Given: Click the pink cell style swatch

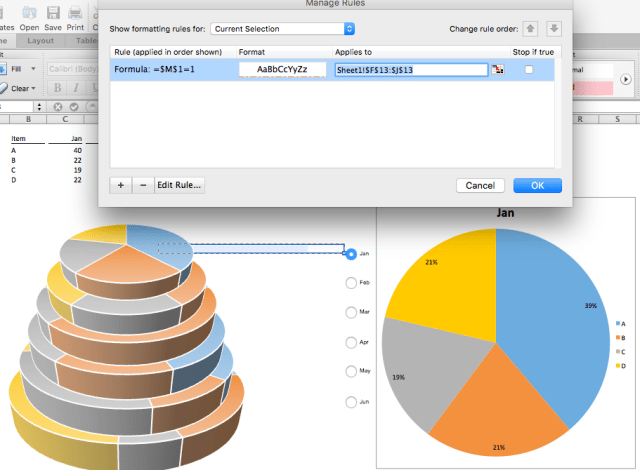Looking at the screenshot, I should tap(593, 88).
